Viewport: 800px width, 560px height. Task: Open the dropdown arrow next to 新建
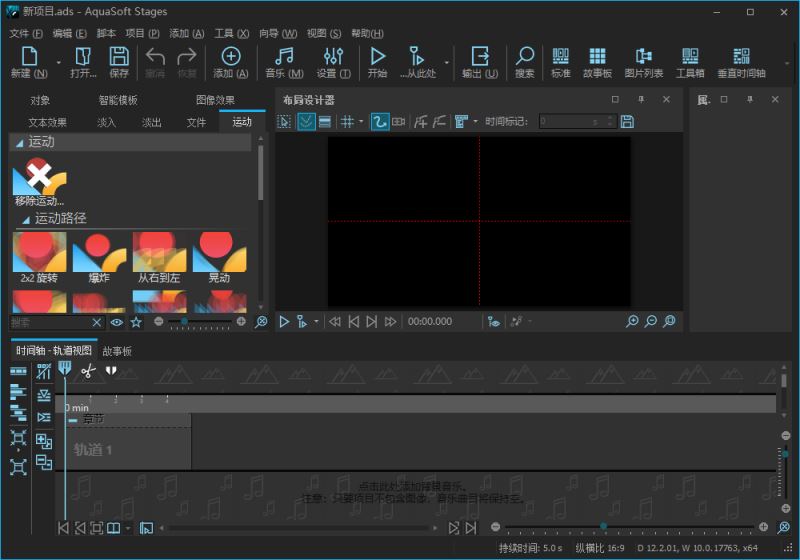58,63
